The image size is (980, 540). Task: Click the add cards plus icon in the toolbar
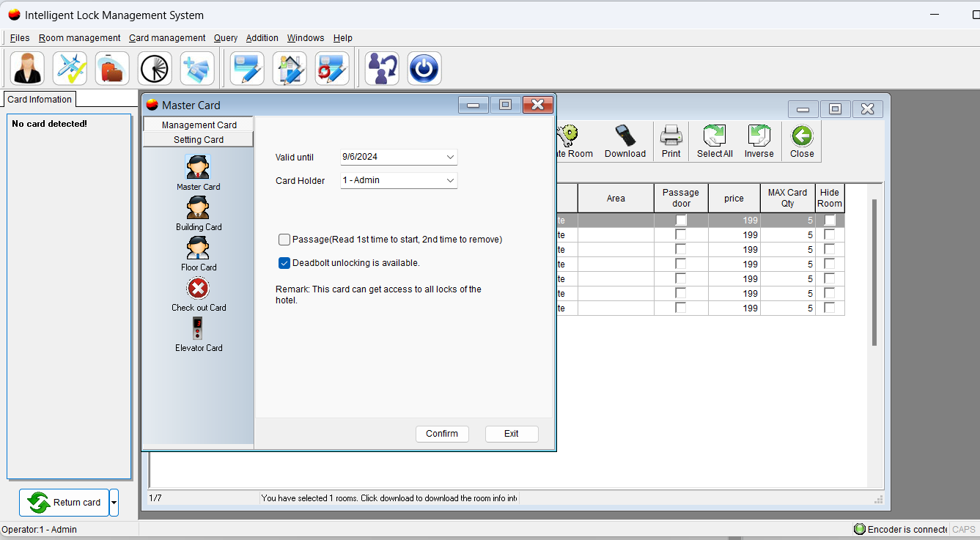point(197,68)
